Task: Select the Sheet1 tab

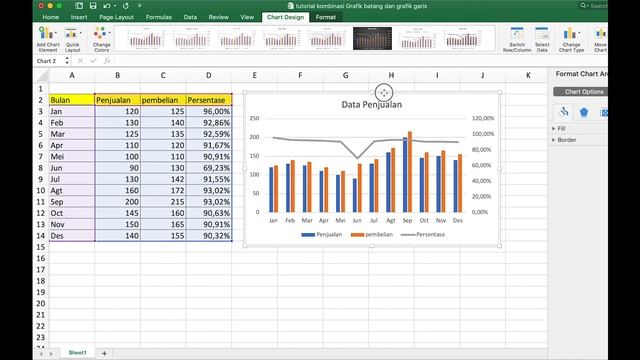Action: [x=78, y=353]
